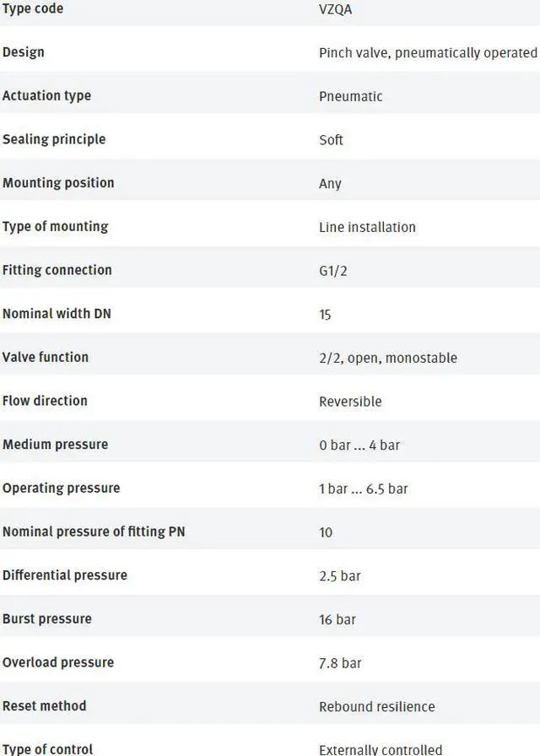Click the Mounting position label

coord(58,183)
